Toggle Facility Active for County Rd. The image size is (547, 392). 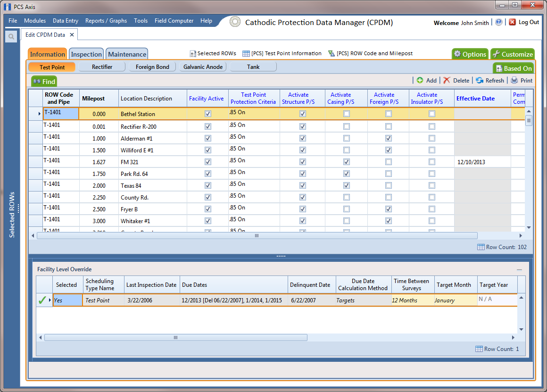208,197
